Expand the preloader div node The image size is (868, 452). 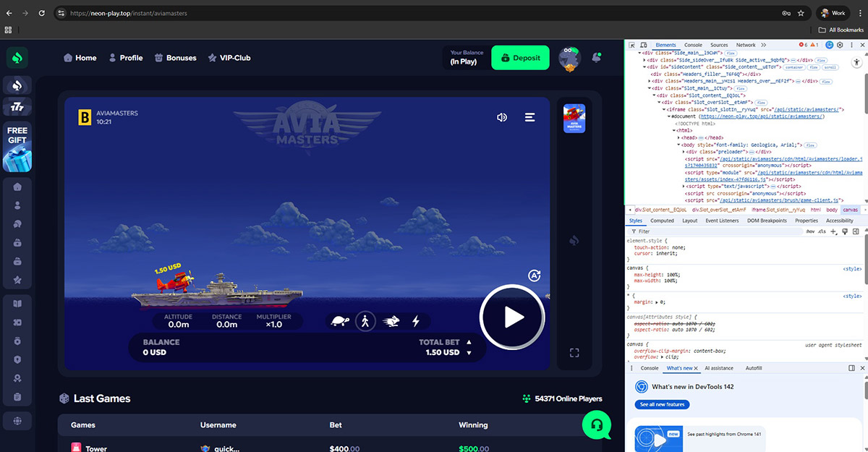tap(684, 152)
